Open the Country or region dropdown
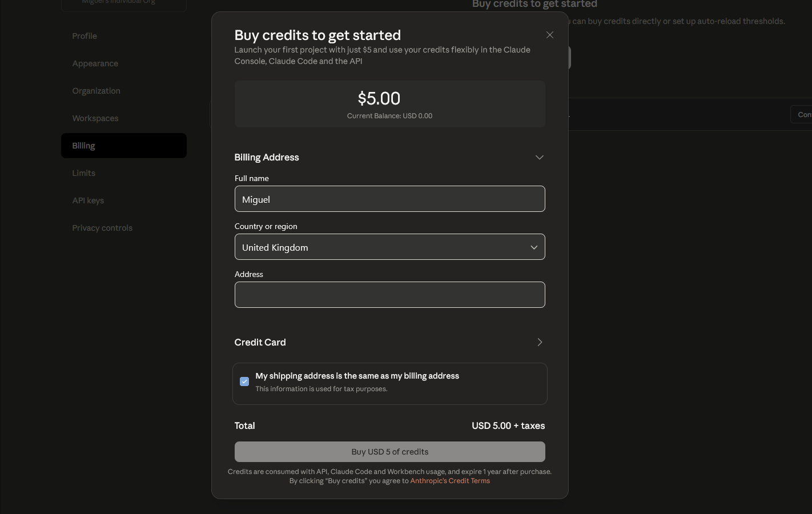Image resolution: width=812 pixels, height=514 pixels. coord(390,247)
